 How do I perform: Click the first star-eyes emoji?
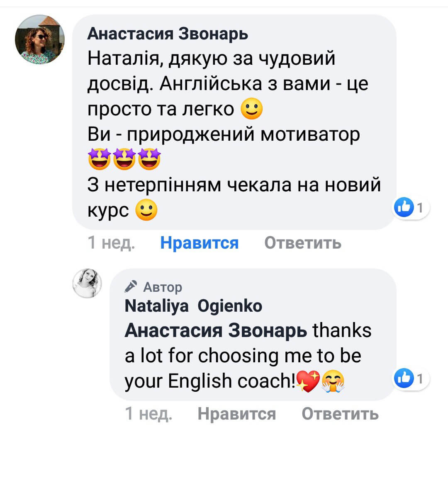99,160
